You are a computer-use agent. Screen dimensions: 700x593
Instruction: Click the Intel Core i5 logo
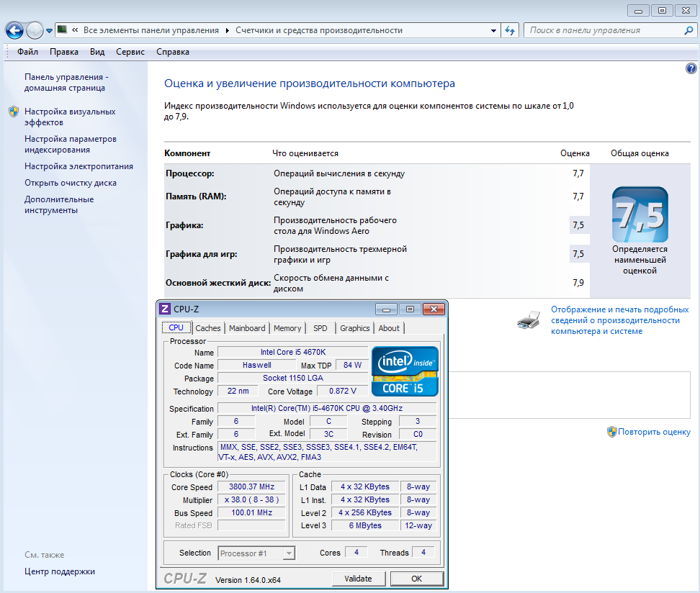[x=405, y=371]
